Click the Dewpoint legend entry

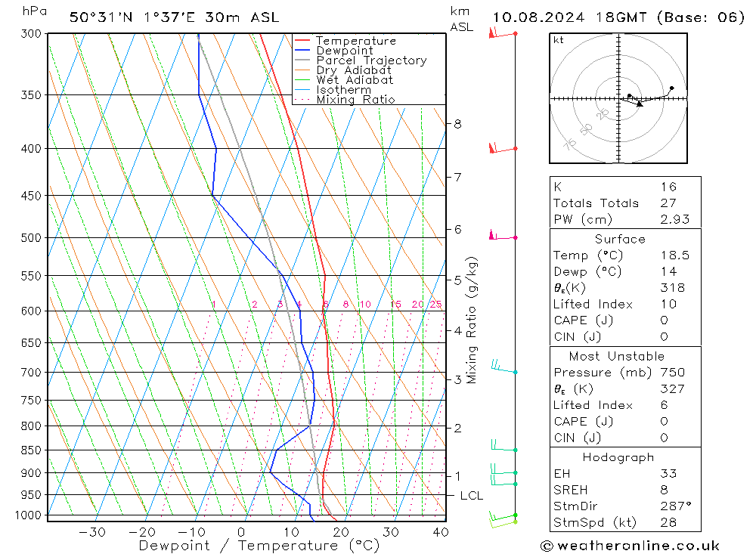click(x=345, y=50)
